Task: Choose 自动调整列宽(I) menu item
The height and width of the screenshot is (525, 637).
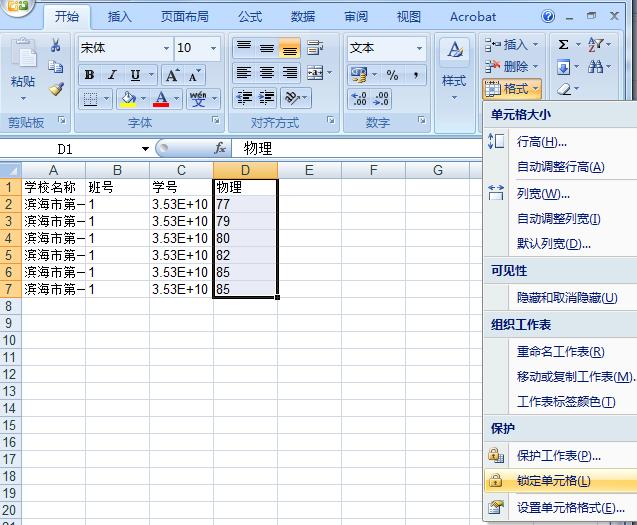Action: click(561, 219)
